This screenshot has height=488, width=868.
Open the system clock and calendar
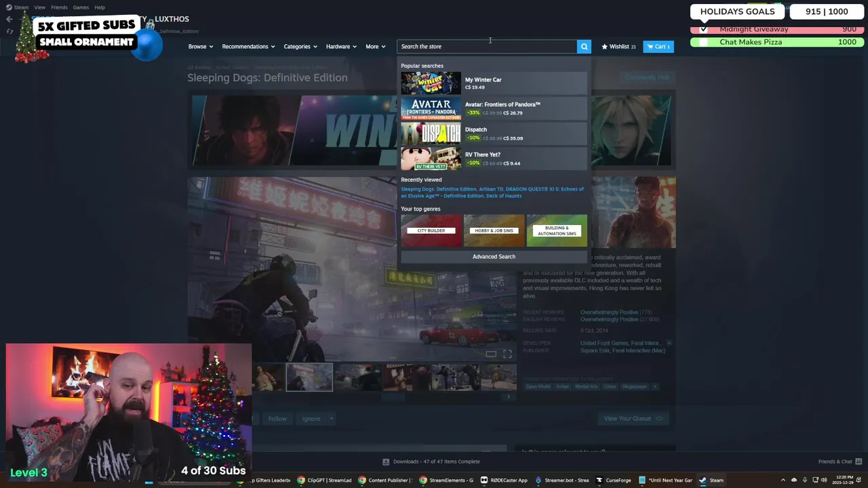[x=842, y=480]
